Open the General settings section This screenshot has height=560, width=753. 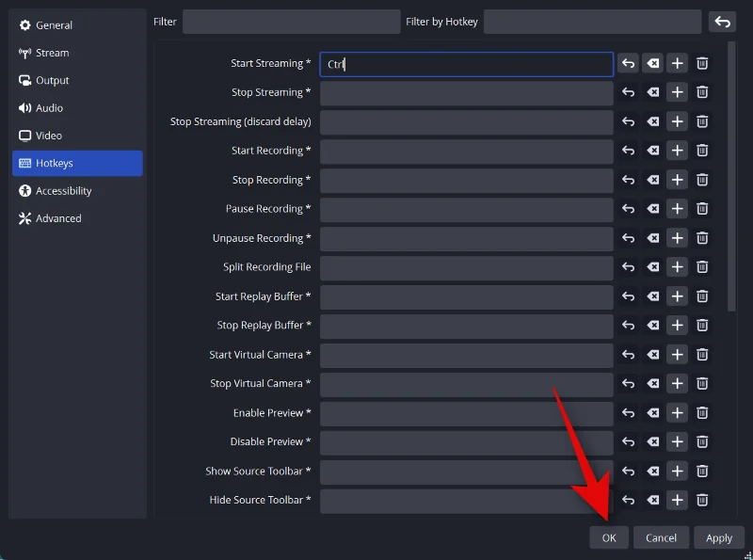click(77, 25)
